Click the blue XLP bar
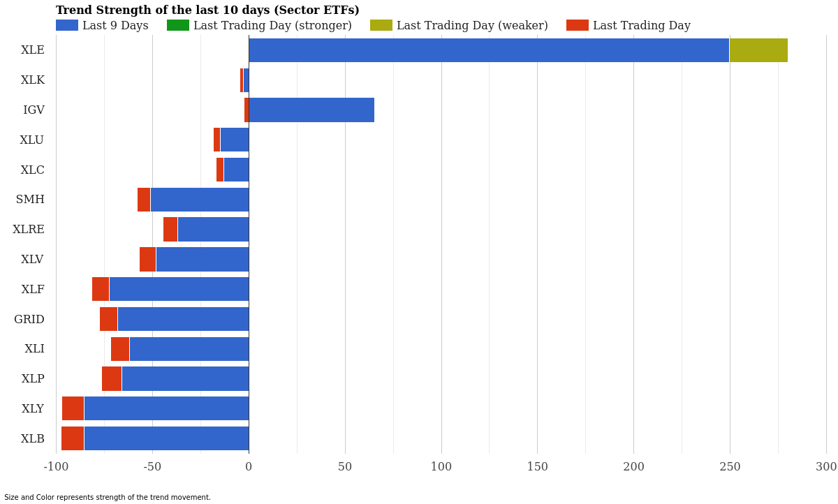838x504 pixels. [x=185, y=378]
